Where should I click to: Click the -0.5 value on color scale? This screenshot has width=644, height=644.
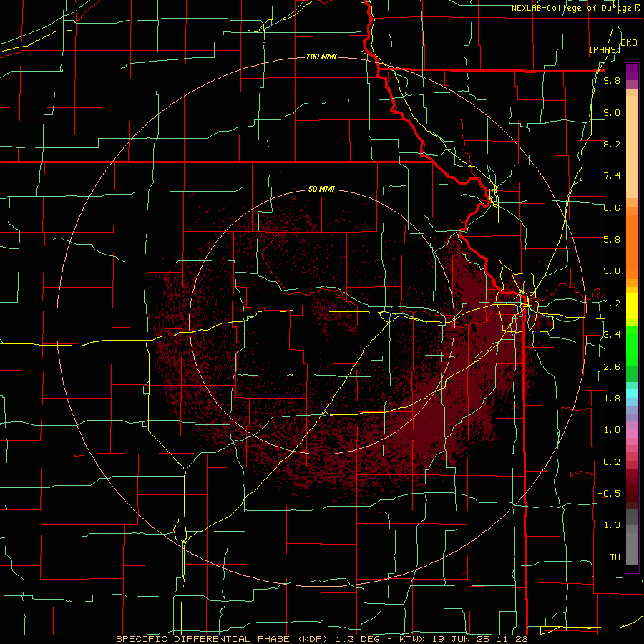[x=609, y=494]
